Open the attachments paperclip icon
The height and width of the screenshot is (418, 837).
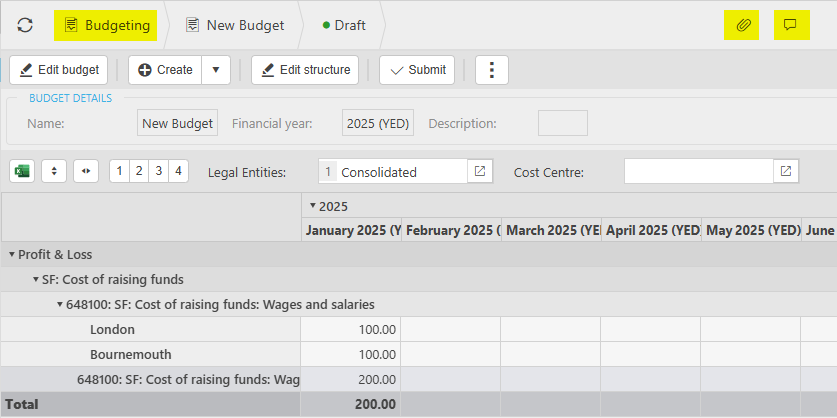[x=742, y=25]
